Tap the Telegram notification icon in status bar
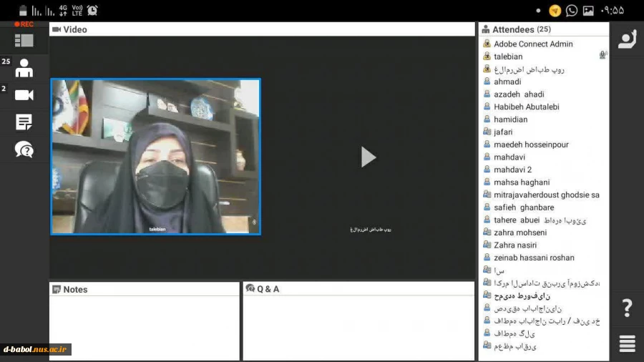The height and width of the screenshot is (362, 644). coord(555,11)
